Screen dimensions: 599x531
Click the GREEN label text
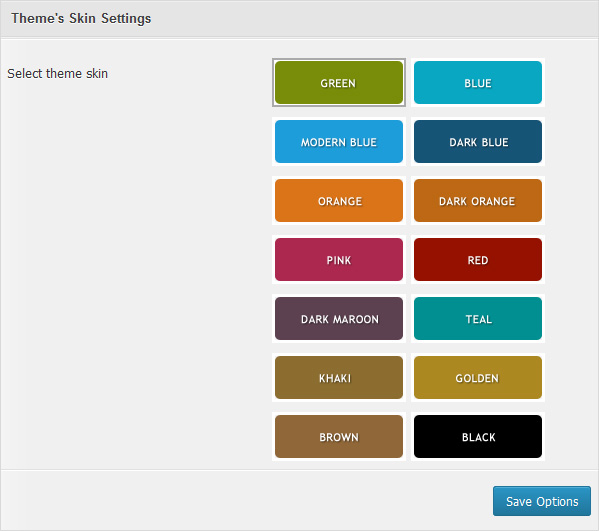338,83
